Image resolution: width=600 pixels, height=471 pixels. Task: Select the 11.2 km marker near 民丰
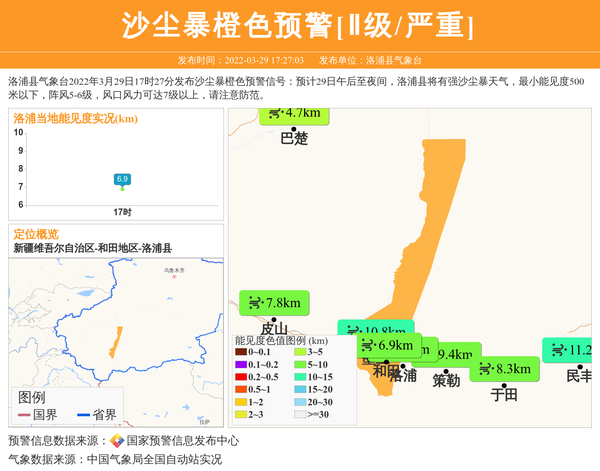pyautogui.click(x=570, y=350)
